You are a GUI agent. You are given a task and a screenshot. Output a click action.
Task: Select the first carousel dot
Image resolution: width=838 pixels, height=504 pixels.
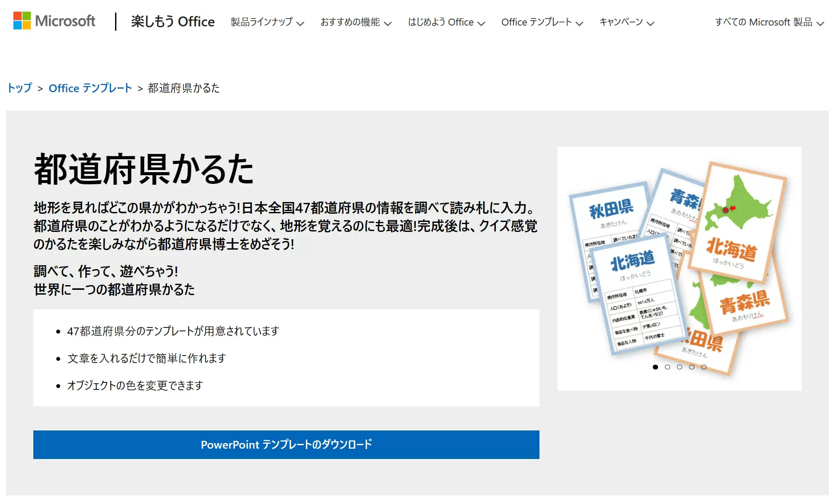(655, 367)
